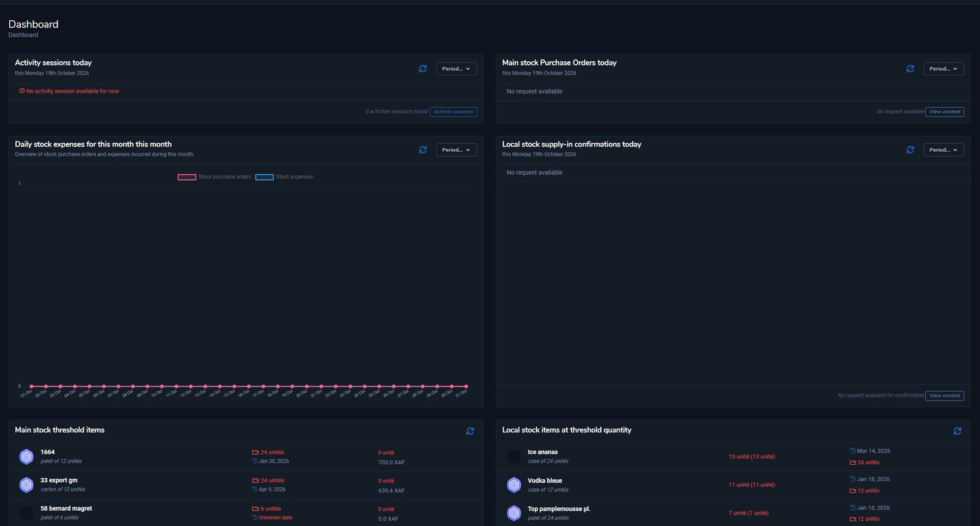
Task: Click View content in supply-in confirmations panel
Action: click(x=944, y=396)
